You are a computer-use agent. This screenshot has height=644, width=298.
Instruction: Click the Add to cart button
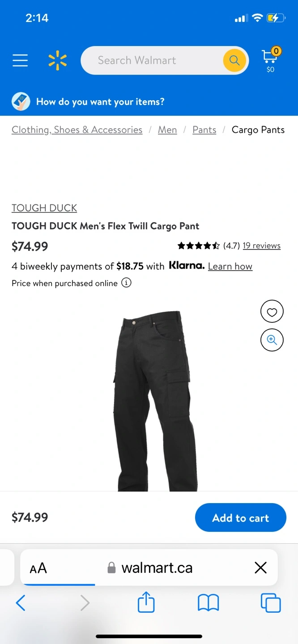click(241, 517)
